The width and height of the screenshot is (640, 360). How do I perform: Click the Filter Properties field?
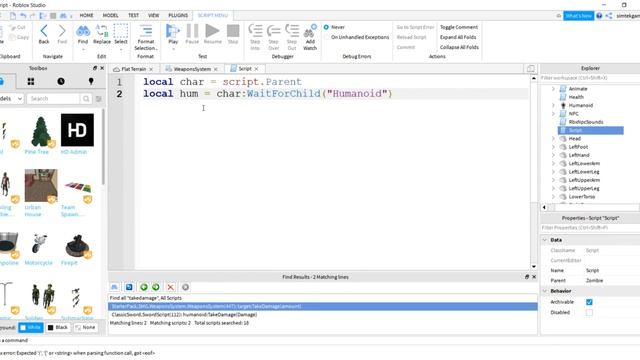(x=590, y=228)
